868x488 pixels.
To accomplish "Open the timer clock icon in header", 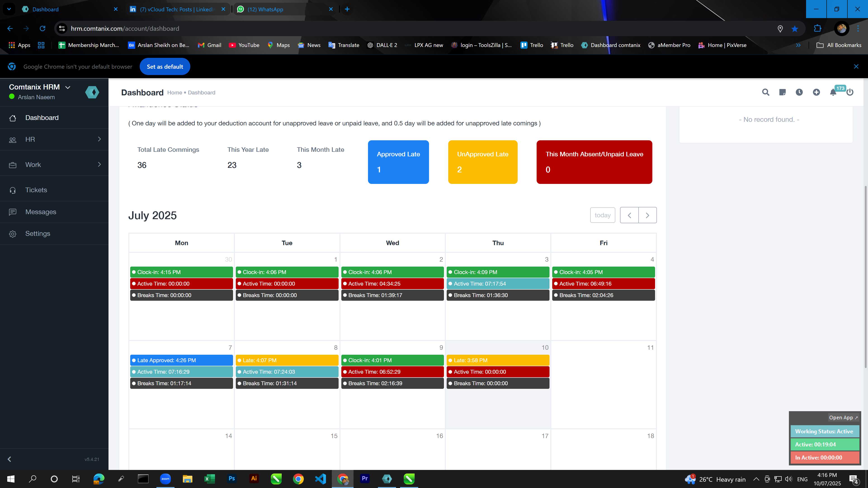I will point(799,92).
